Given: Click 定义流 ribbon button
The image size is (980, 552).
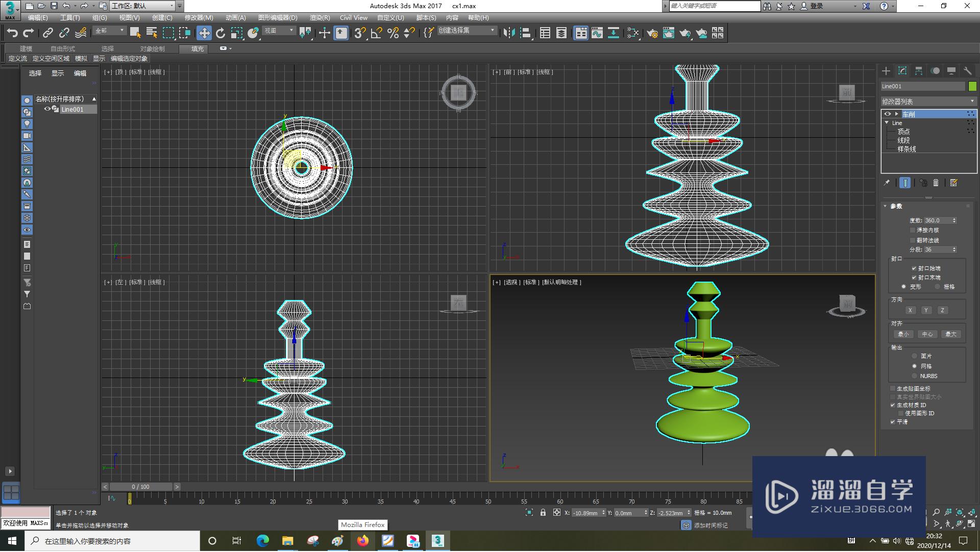Looking at the screenshot, I should pyautogui.click(x=18, y=59).
